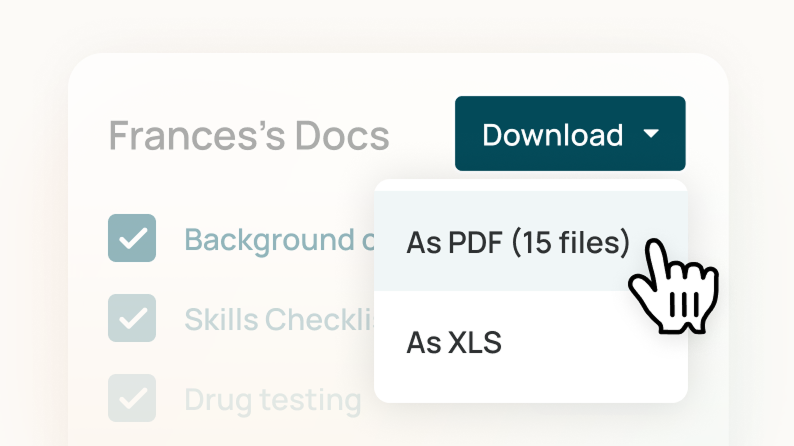The height and width of the screenshot is (446, 794).
Task: Click checkmark icon next to Skills Checklist
Action: (132, 319)
